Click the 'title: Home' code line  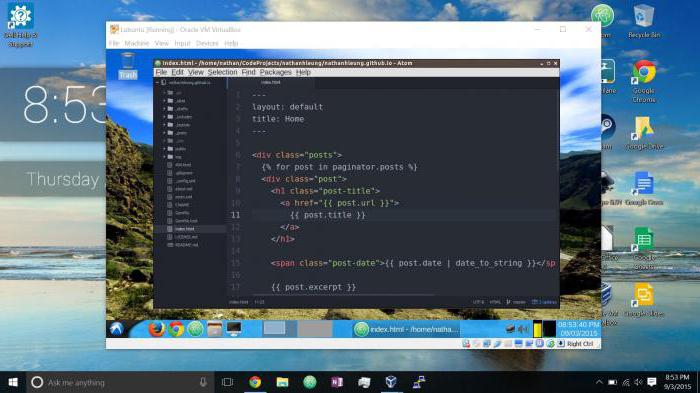tap(278, 119)
